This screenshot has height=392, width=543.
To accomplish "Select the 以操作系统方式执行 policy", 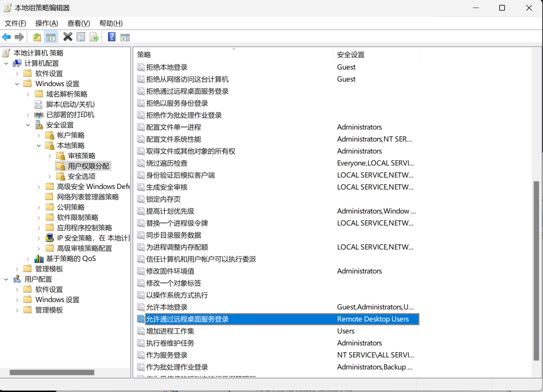I will pos(177,295).
